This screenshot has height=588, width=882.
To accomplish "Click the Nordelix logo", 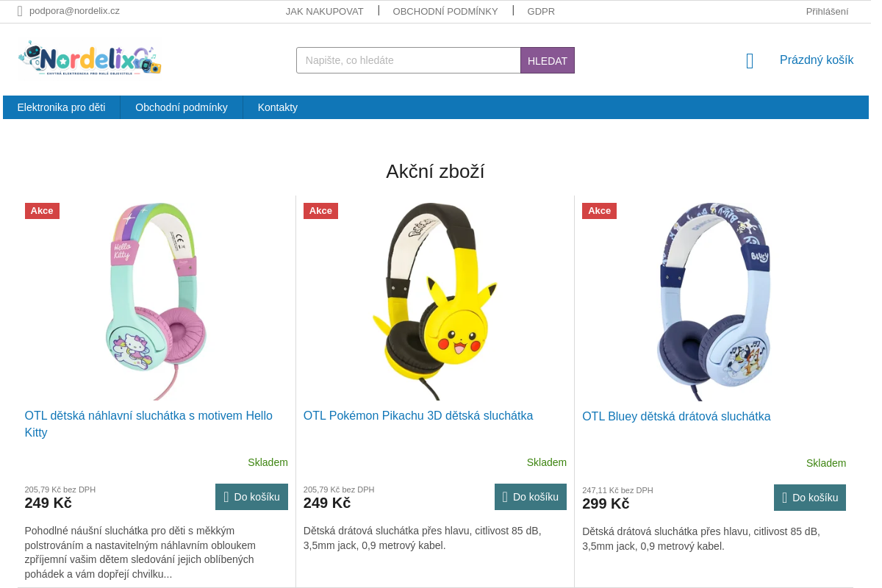I will pos(90,59).
